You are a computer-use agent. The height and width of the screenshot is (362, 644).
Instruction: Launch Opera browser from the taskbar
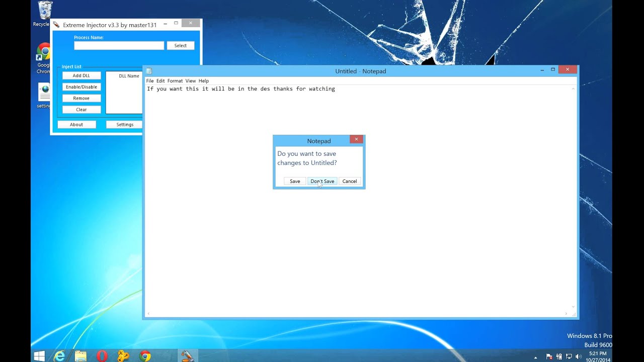click(102, 356)
